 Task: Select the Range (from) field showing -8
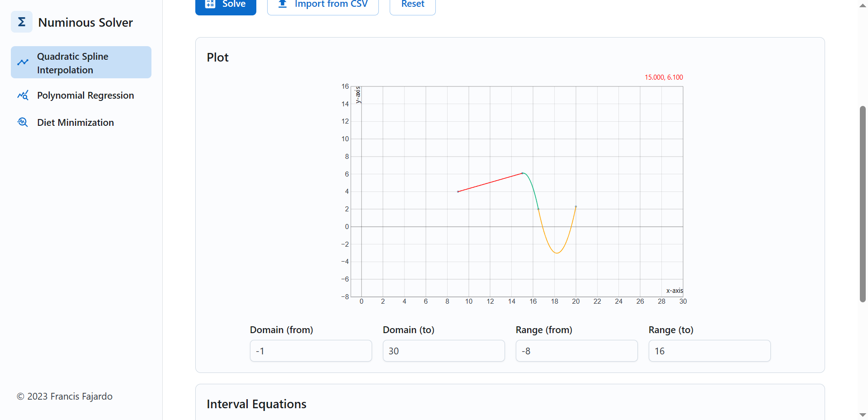coord(576,350)
